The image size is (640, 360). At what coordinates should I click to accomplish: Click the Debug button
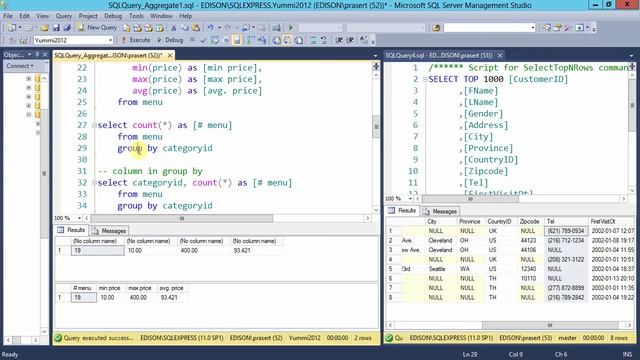coord(170,40)
